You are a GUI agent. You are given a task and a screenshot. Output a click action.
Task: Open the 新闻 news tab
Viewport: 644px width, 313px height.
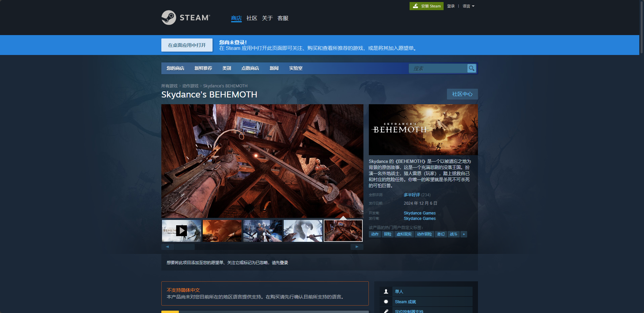pyautogui.click(x=274, y=68)
